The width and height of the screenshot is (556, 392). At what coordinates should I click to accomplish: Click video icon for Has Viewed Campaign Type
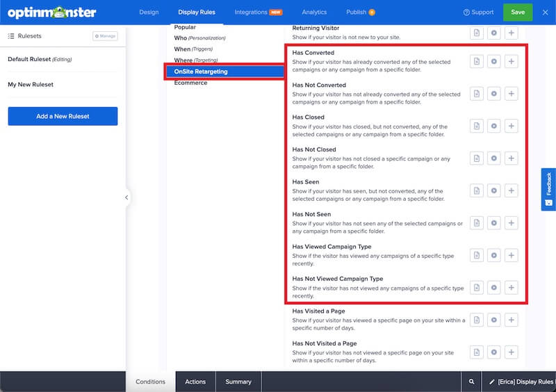(x=493, y=255)
